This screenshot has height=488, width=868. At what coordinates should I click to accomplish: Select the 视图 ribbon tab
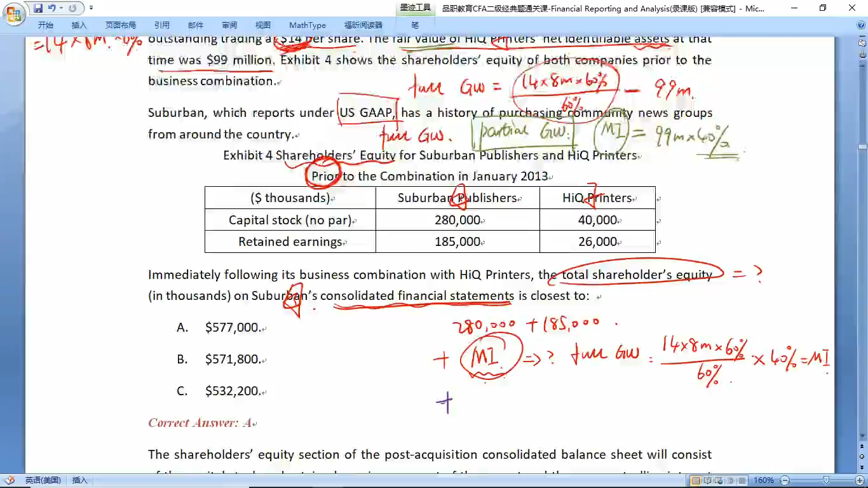(263, 25)
